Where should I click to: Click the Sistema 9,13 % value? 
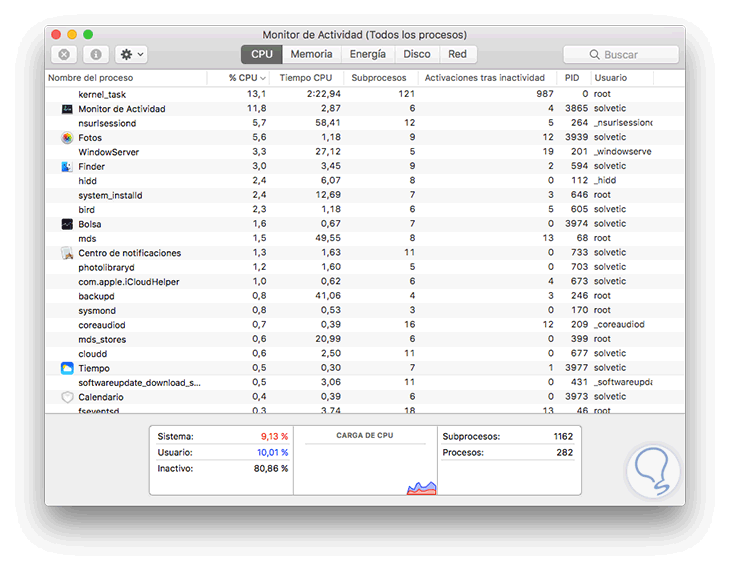pos(274,437)
